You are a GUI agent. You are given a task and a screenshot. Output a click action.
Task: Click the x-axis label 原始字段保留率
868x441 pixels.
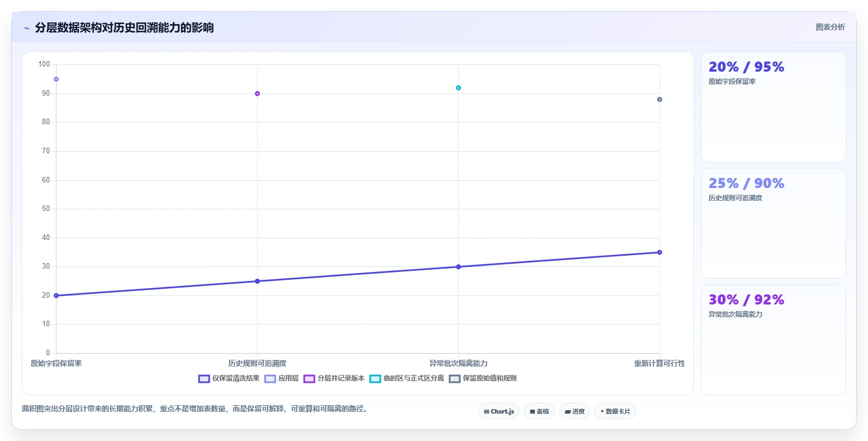point(56,364)
